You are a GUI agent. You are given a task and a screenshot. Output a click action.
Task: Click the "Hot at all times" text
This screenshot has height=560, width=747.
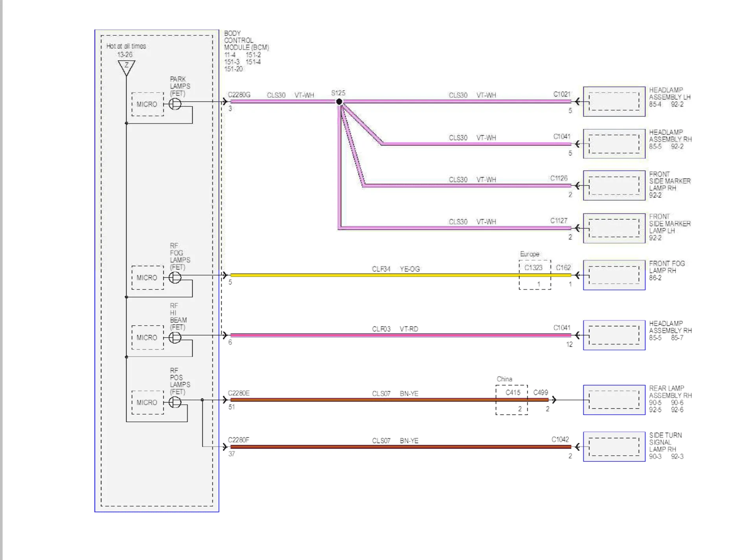(126, 46)
